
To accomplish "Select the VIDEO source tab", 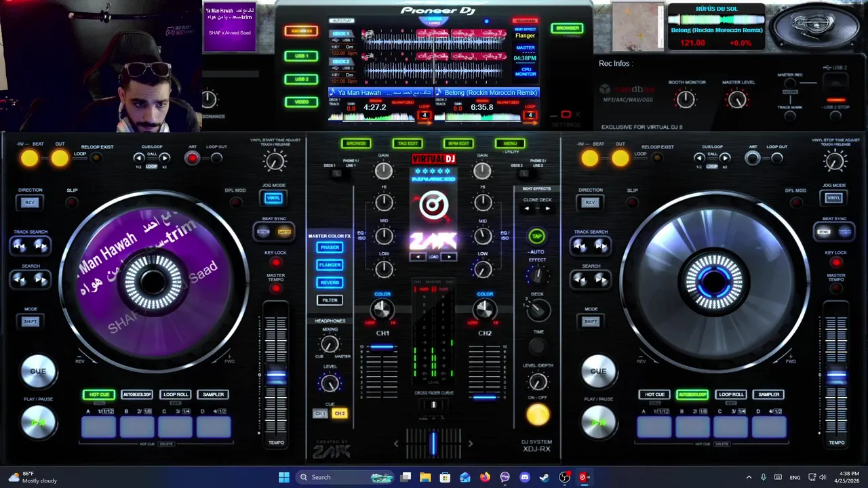I will click(x=301, y=102).
